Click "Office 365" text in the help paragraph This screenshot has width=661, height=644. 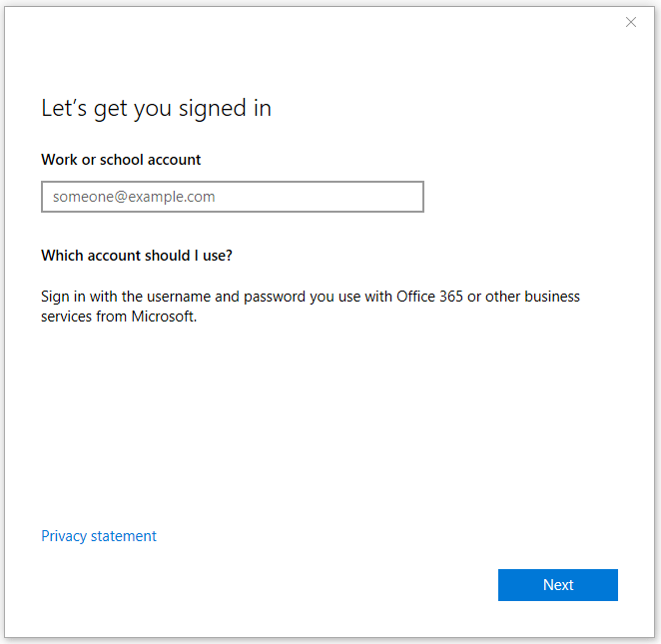point(429,297)
